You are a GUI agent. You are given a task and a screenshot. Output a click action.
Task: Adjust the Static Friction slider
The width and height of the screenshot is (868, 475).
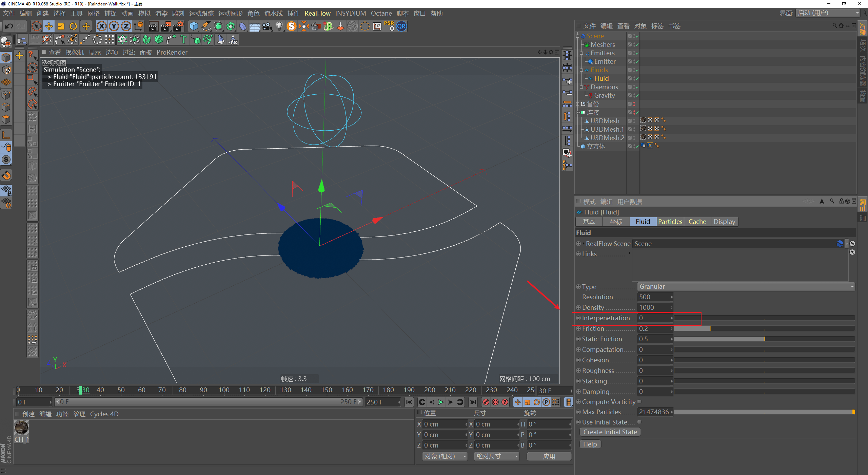click(764, 339)
